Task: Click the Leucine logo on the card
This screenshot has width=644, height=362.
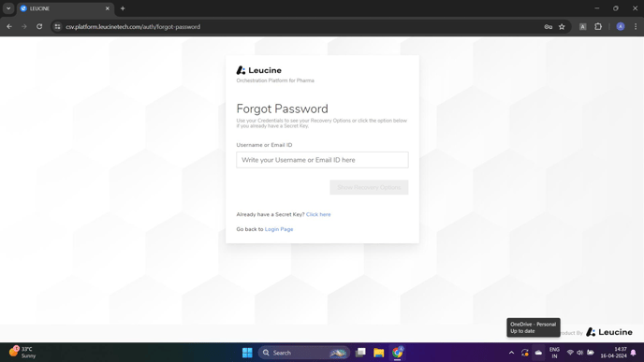Action: 258,70
